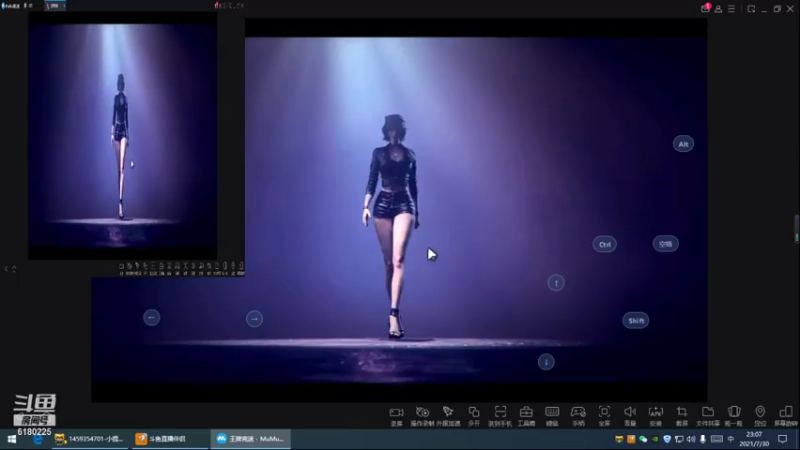This screenshot has height=450, width=800.
Task: Click the microphone icon in system tray
Action: tap(703, 439)
